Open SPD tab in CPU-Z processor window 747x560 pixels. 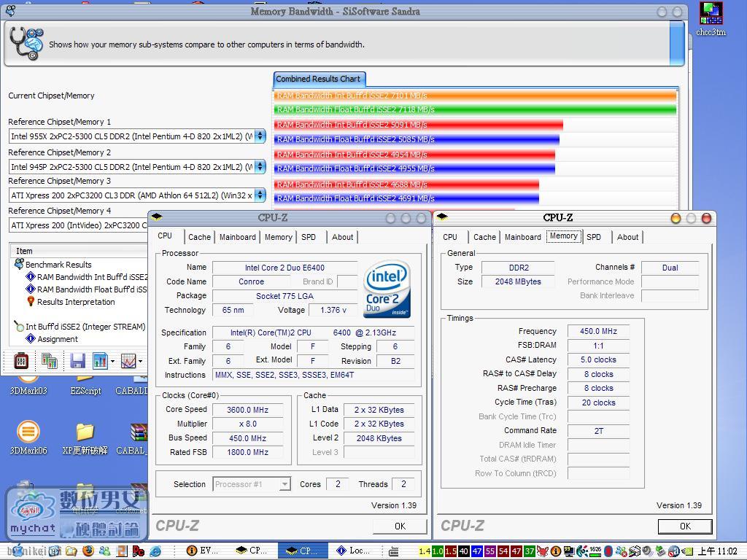click(x=309, y=237)
